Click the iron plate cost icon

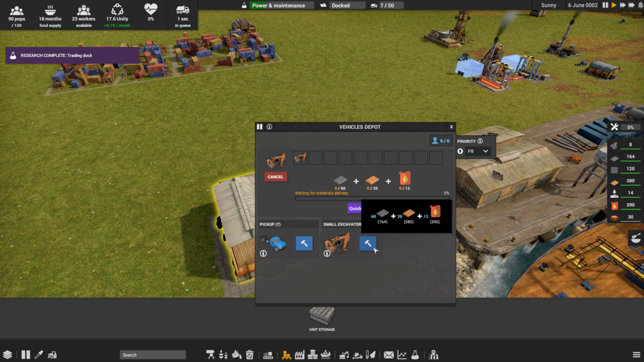pos(340,180)
